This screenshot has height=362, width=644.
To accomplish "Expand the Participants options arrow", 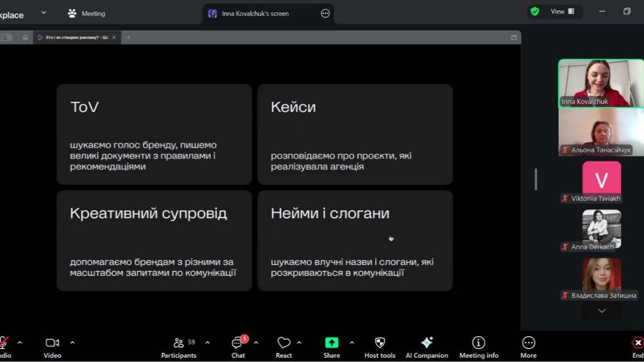I will (207, 343).
